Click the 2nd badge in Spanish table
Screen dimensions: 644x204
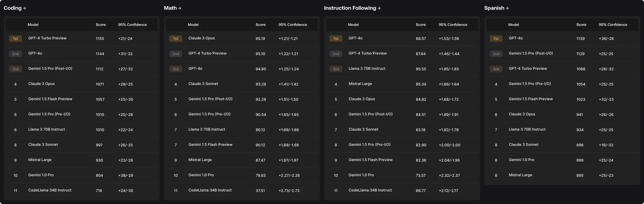pos(496,54)
